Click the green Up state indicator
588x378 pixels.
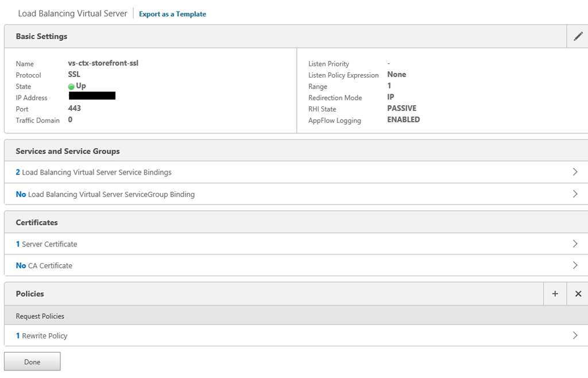click(71, 86)
